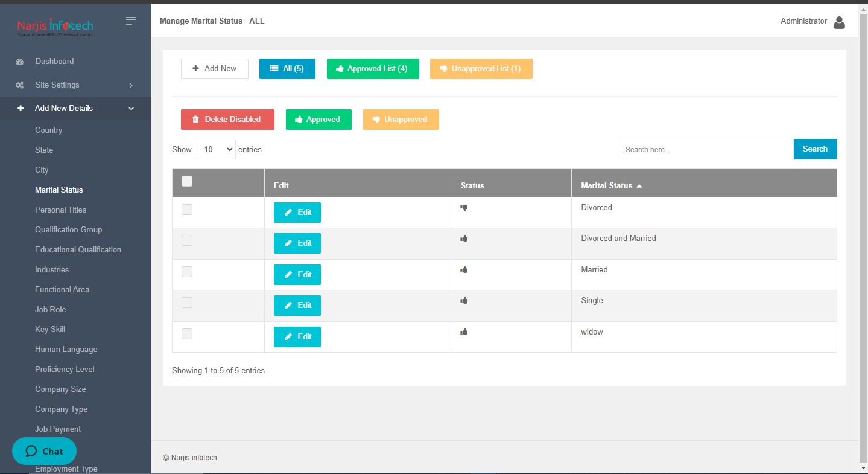Show the Unapproved List (1)
868x474 pixels.
tap(481, 69)
